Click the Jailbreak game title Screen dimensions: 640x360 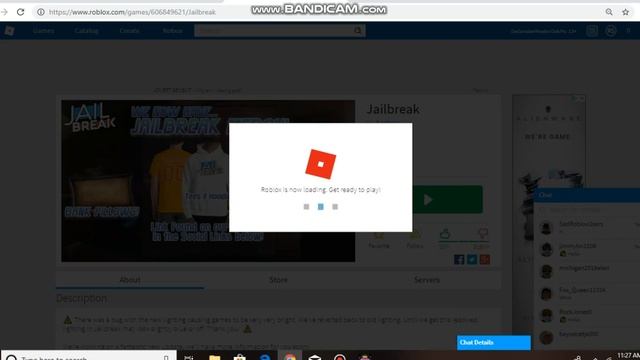pos(393,109)
